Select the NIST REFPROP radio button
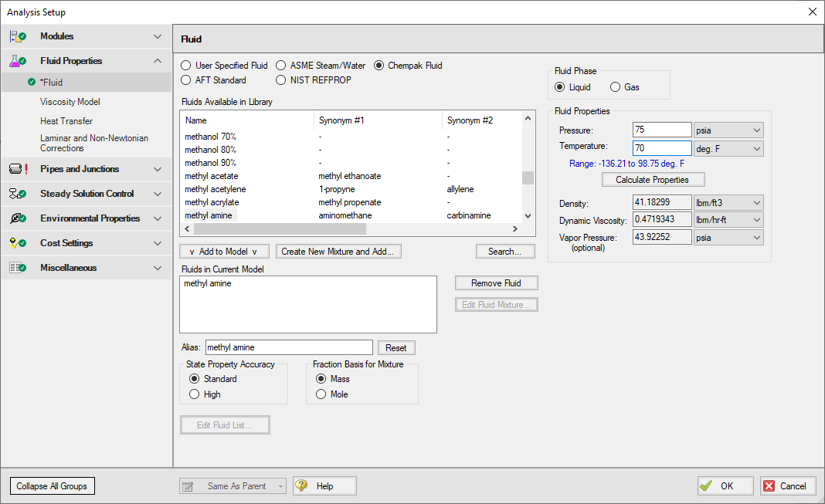The height and width of the screenshot is (504, 825). point(281,80)
